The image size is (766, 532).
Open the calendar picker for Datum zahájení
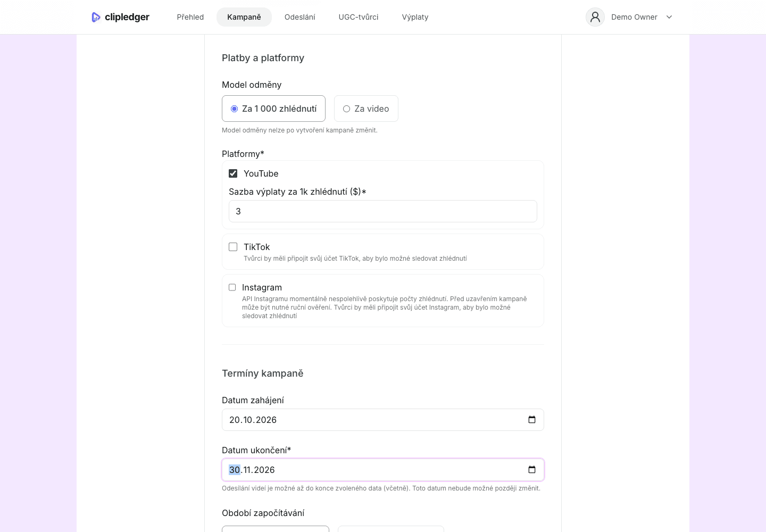532,420
